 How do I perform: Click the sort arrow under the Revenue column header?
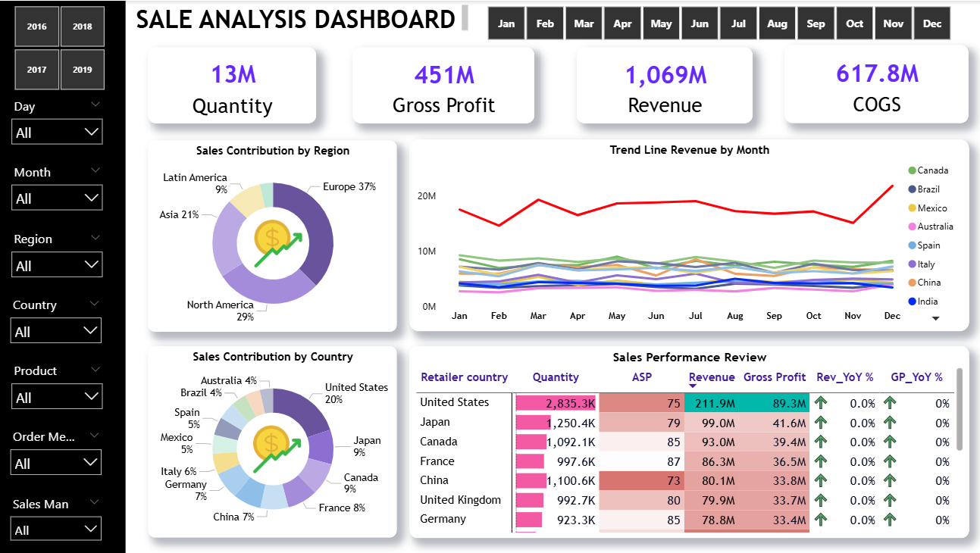pos(693,386)
